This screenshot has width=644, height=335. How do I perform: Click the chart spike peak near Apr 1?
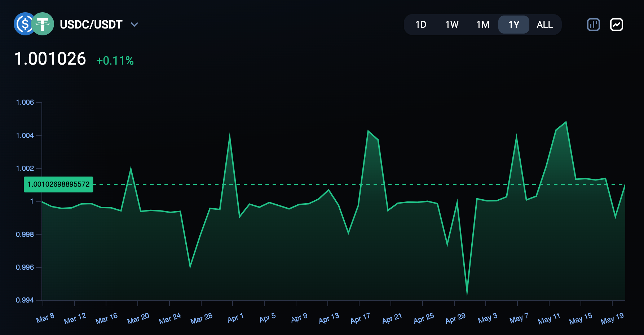[230, 135]
